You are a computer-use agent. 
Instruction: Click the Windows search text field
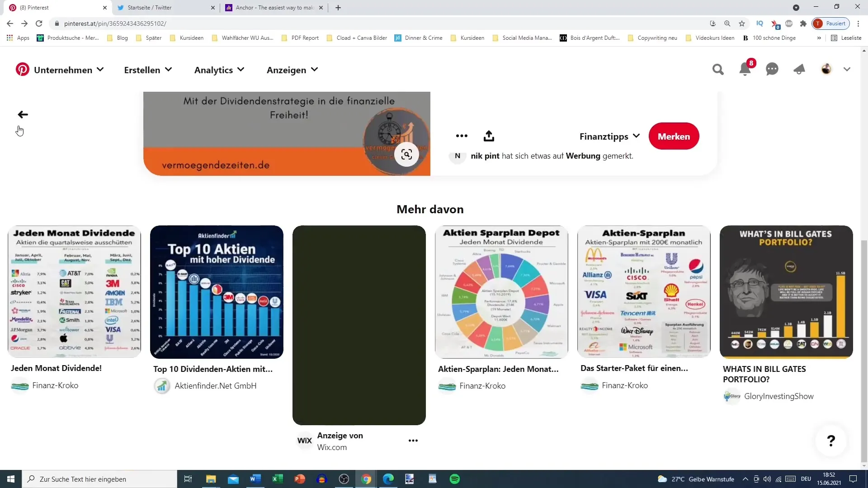(99, 479)
